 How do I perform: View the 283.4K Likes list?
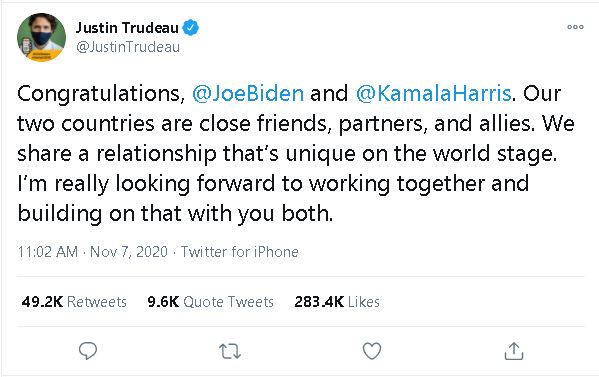pos(337,302)
